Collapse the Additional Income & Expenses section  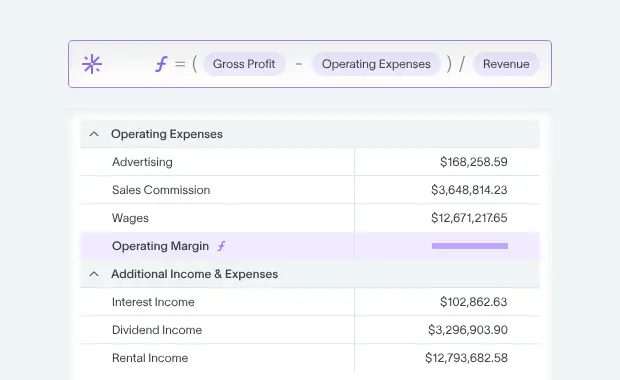94,274
